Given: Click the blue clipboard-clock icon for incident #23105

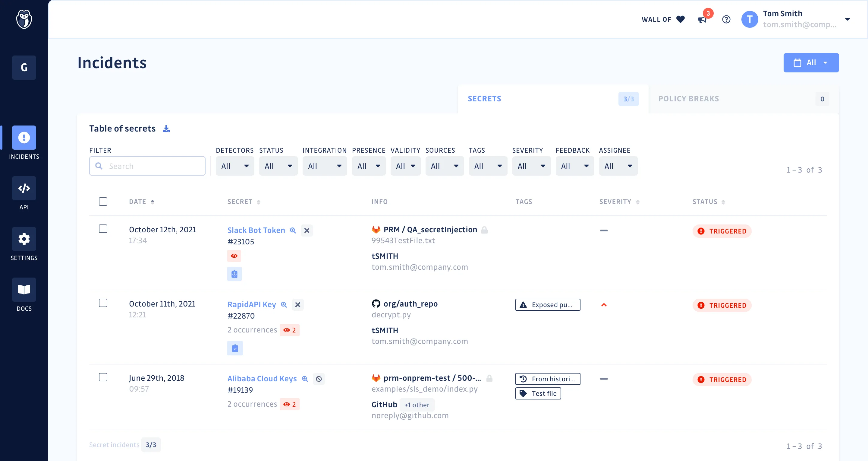Looking at the screenshot, I should [x=234, y=274].
